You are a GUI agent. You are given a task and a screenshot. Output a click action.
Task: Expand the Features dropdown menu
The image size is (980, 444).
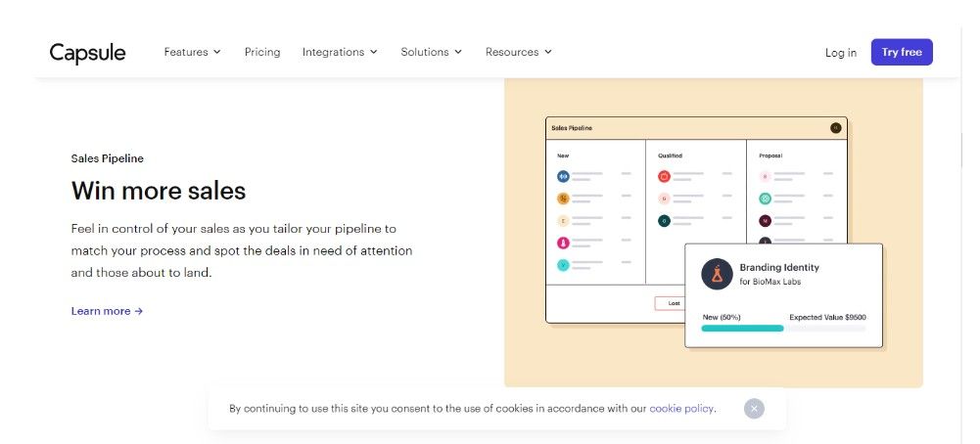pyautogui.click(x=192, y=52)
